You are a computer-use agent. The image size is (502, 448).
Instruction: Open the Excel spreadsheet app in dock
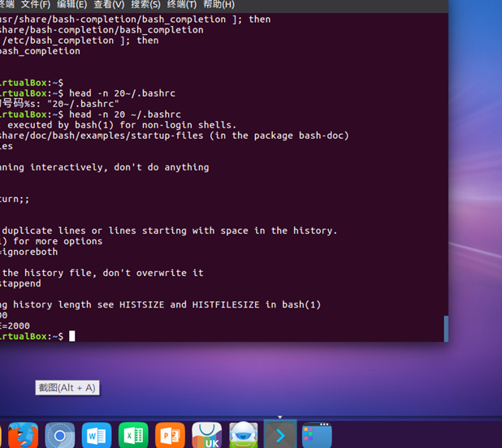click(x=133, y=435)
